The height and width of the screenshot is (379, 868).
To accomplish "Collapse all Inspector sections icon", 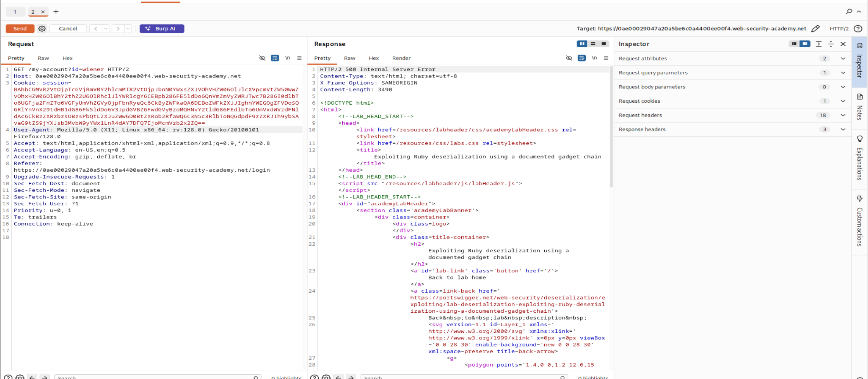I will 831,44.
